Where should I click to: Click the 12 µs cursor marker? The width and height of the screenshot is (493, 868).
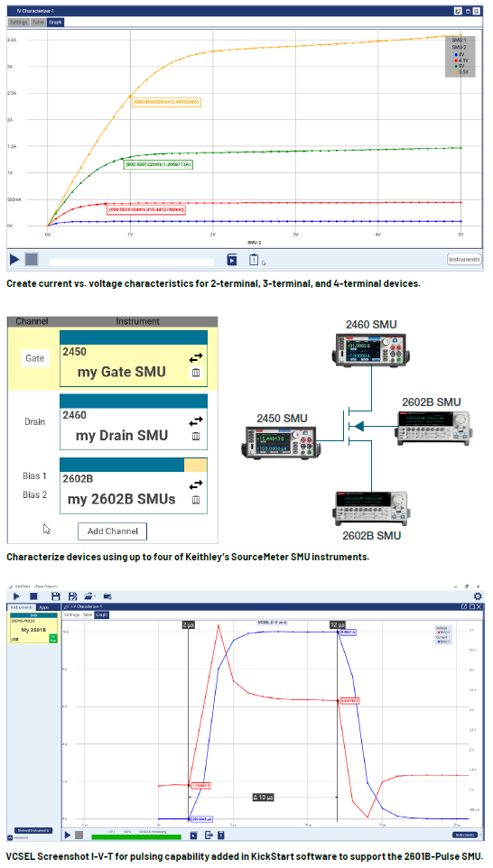[338, 624]
